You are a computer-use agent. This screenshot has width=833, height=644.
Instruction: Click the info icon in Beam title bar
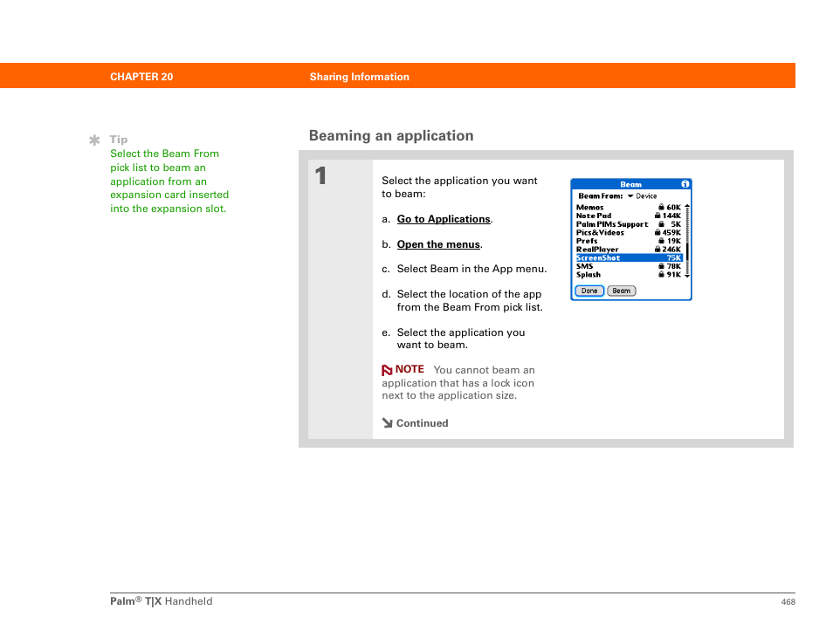(x=685, y=184)
